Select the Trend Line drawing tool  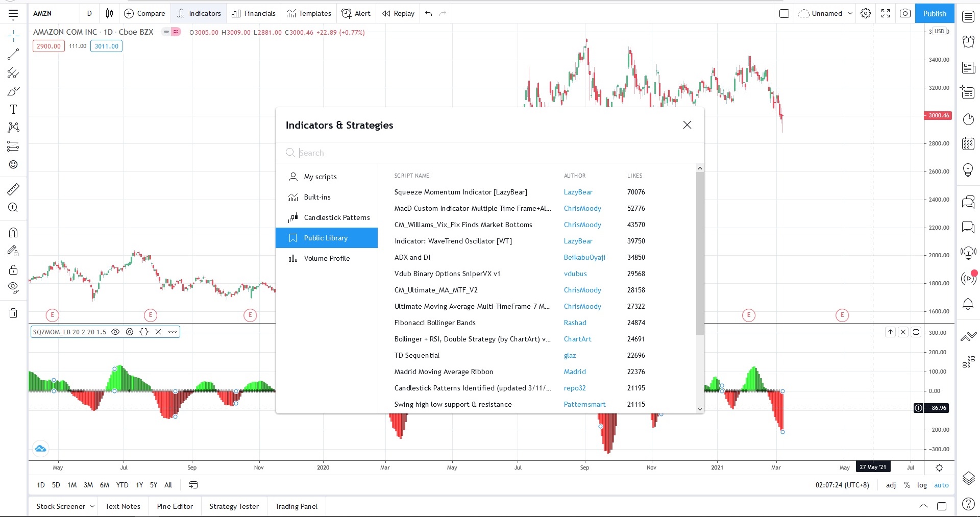13,55
